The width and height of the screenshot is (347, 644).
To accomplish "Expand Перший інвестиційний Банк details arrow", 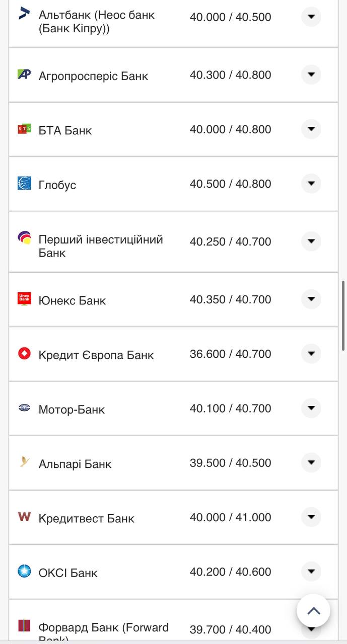I will (x=311, y=242).
